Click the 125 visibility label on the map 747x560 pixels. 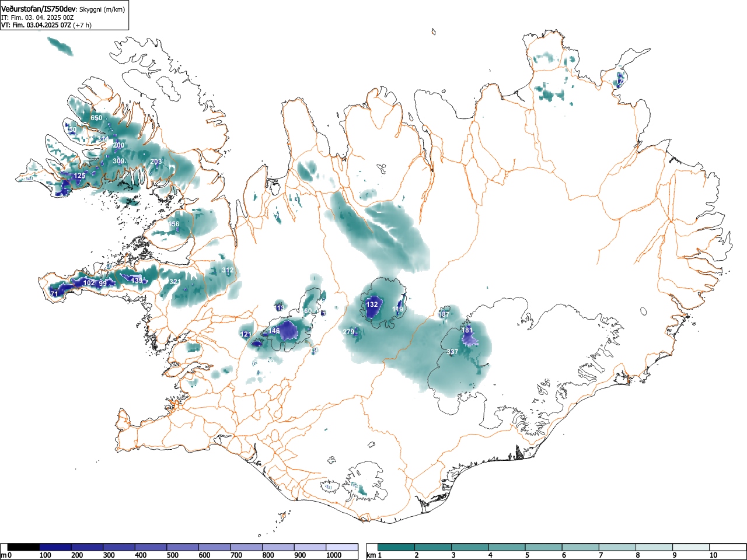(x=79, y=176)
